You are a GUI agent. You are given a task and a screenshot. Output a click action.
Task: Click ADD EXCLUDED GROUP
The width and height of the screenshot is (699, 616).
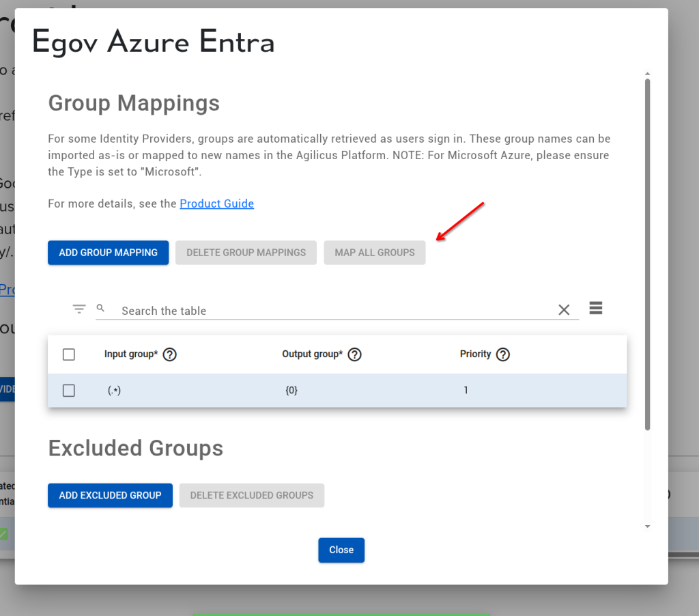click(x=110, y=495)
